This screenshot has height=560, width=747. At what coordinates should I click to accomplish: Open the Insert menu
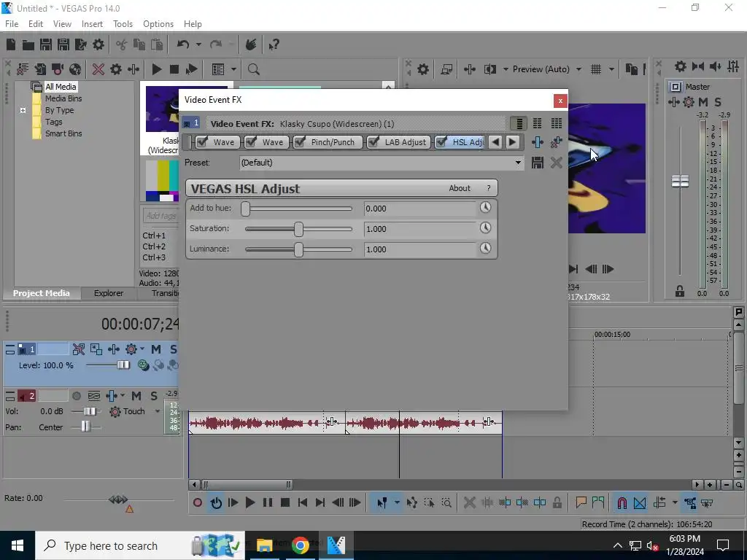92,24
